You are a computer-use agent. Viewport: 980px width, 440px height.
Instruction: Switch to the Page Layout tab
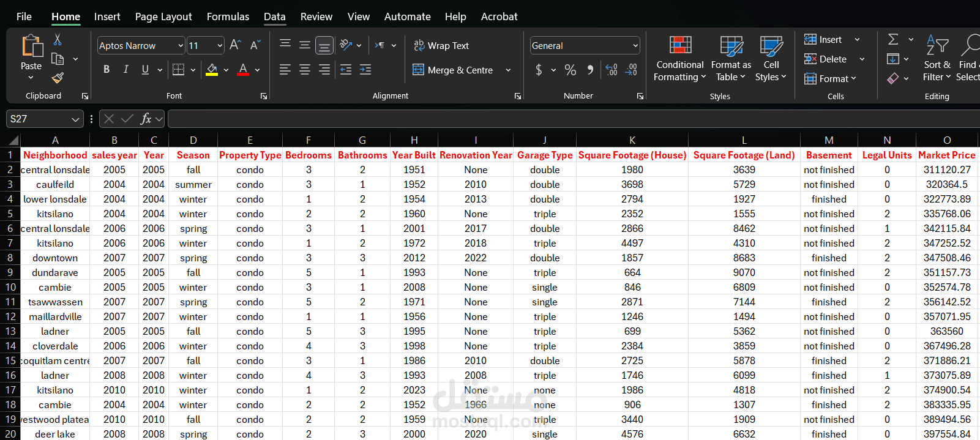coord(163,17)
